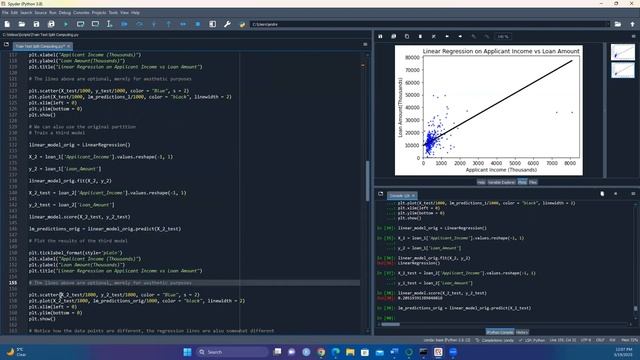Open the PYTHONPATH manager Python icon
640x360 pixels.
242,24
